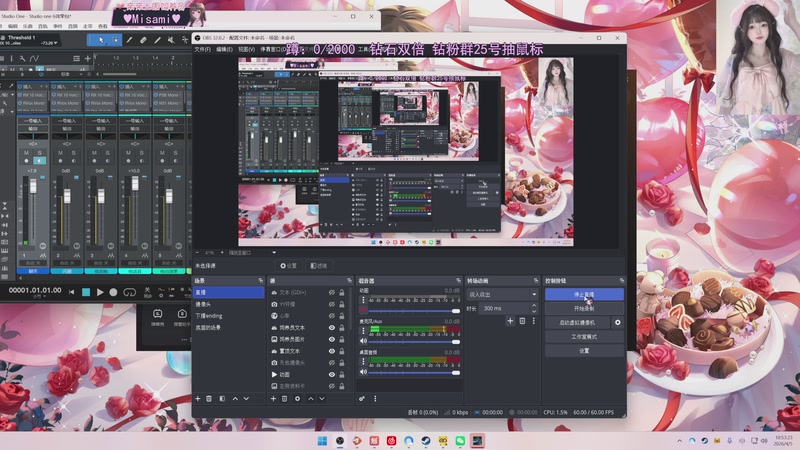
Task: Return to zero in Studio One transport
Action: click(x=71, y=292)
